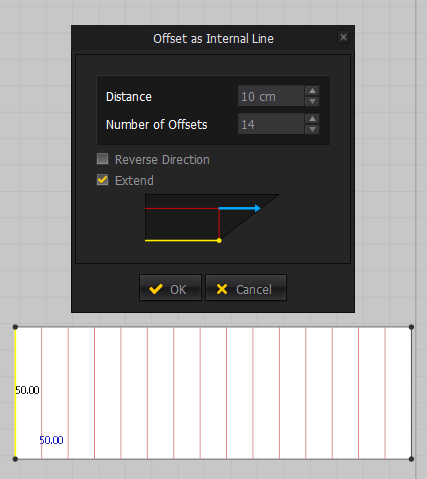
Task: Cancel the Offset as Internal Line dialog
Action: pos(246,288)
